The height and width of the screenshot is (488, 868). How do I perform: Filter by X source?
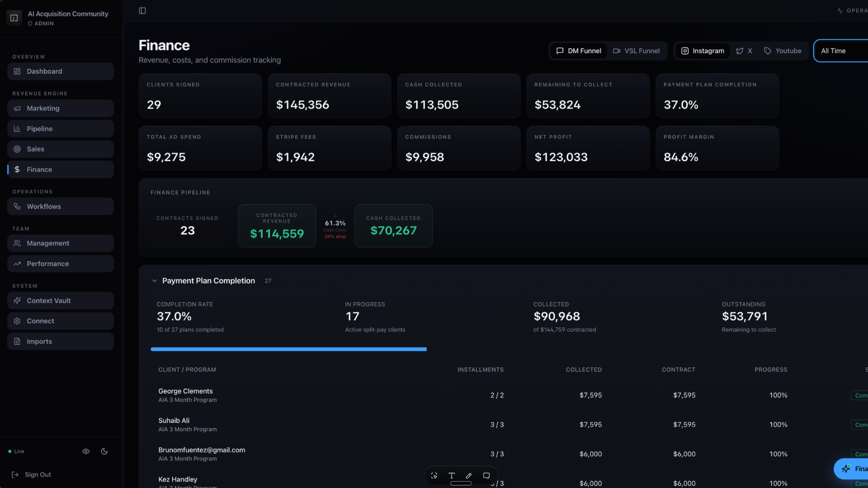[744, 51]
